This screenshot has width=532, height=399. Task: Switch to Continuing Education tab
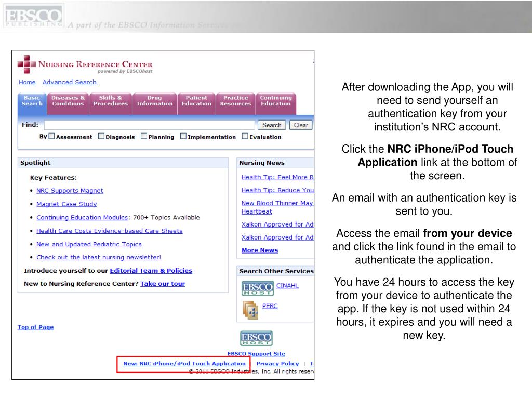pyautogui.click(x=276, y=103)
